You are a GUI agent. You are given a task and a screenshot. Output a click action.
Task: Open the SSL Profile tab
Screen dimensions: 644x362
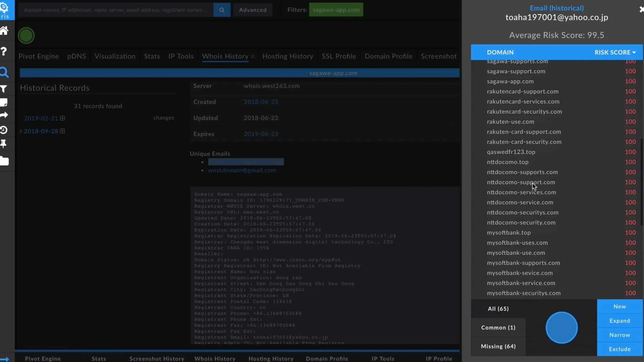(x=339, y=56)
